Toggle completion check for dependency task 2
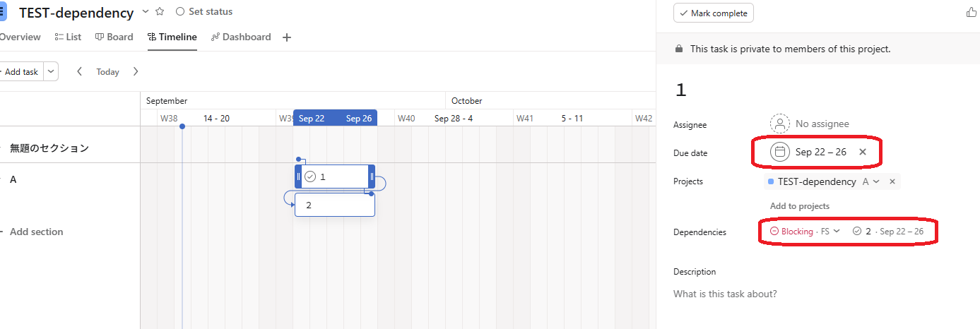 tap(857, 231)
